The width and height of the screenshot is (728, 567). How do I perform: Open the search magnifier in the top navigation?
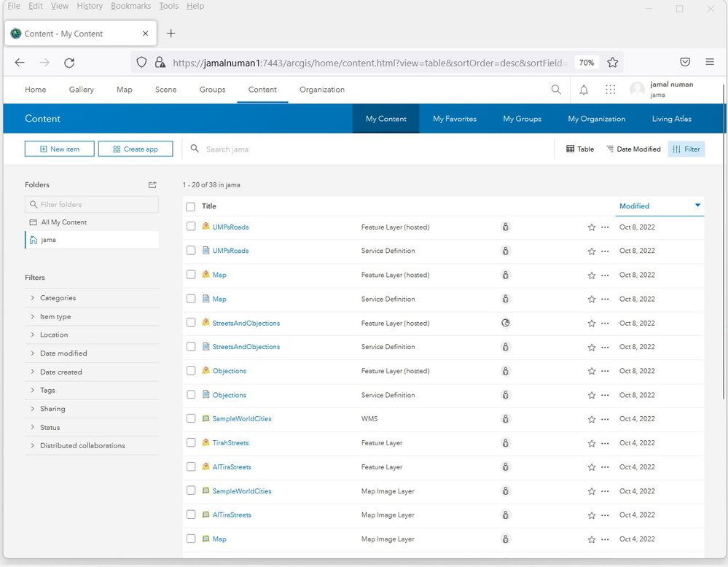click(556, 89)
